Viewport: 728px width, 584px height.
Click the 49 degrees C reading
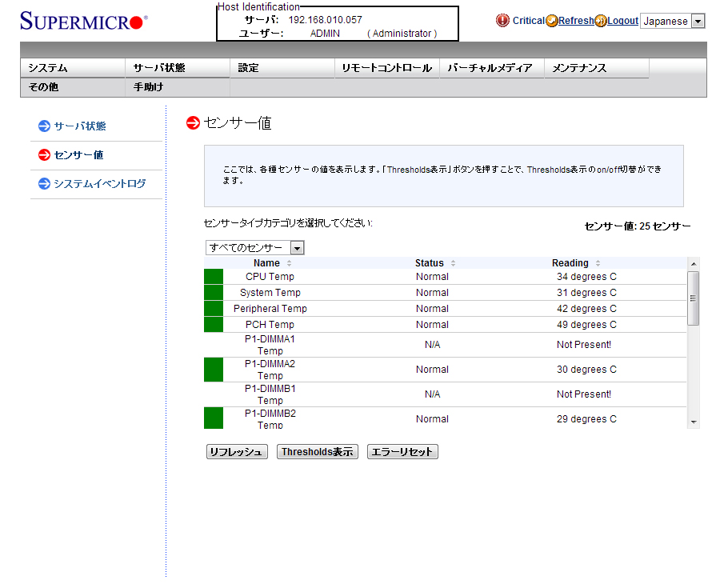587,325
